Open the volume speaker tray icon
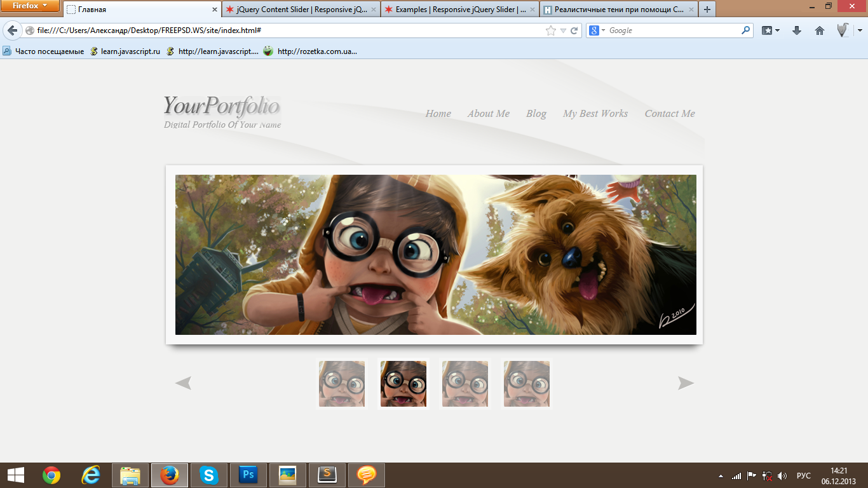Viewport: 868px width, 488px height. (782, 475)
